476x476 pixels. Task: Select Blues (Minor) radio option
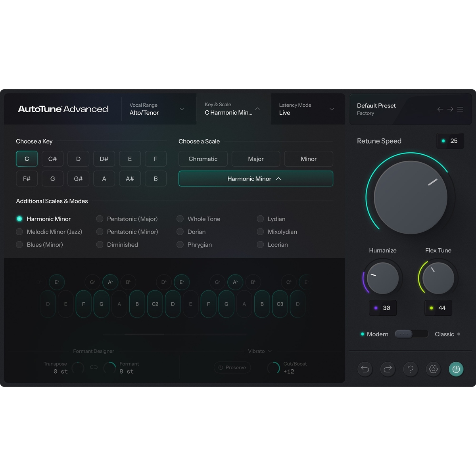coord(19,245)
